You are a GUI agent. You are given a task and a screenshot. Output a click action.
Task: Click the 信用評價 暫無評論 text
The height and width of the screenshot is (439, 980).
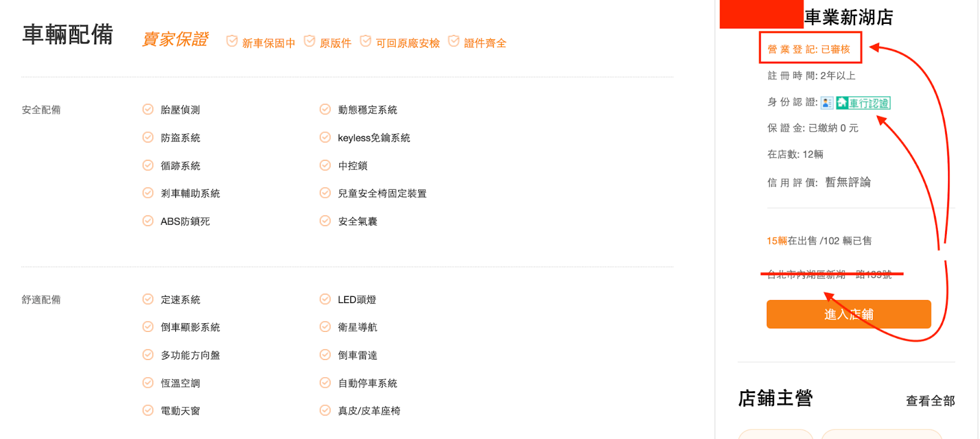coord(819,182)
